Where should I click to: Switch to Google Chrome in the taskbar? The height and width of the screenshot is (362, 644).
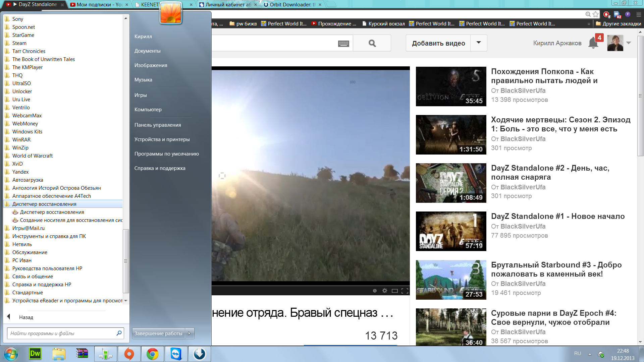[x=153, y=354]
